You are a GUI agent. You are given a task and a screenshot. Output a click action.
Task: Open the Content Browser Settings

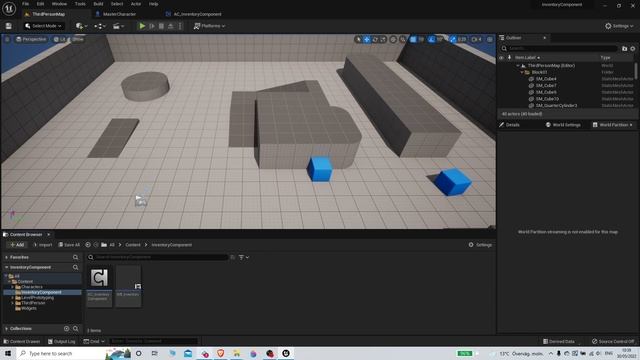(x=480, y=245)
